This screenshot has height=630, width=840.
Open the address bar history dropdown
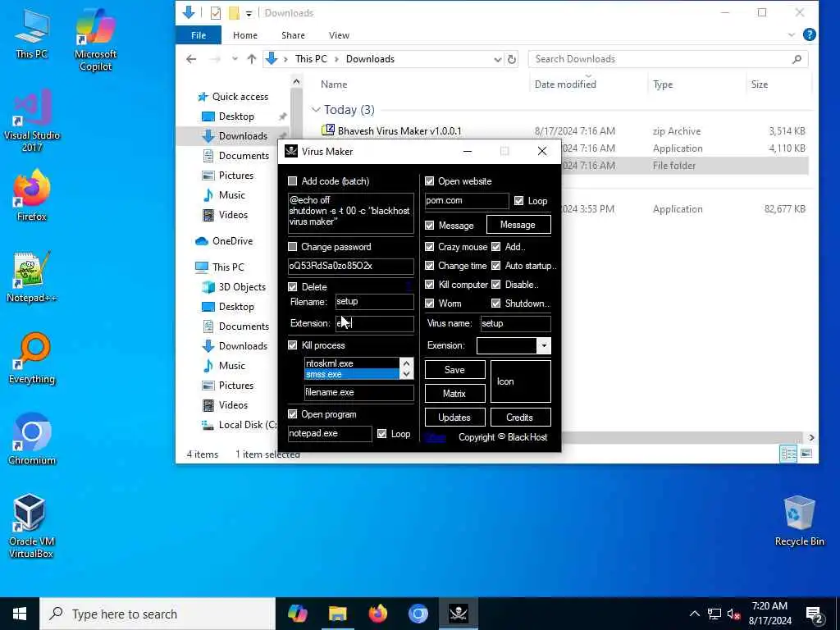click(498, 59)
